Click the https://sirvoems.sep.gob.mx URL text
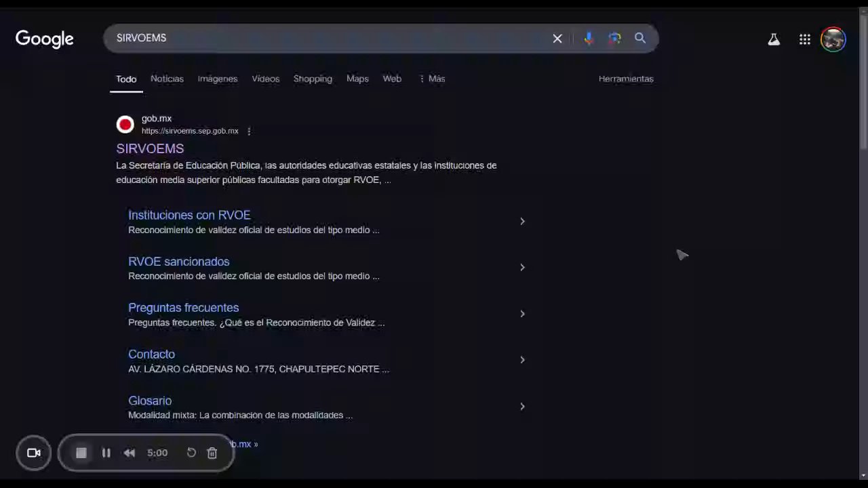868x488 pixels. pos(190,131)
